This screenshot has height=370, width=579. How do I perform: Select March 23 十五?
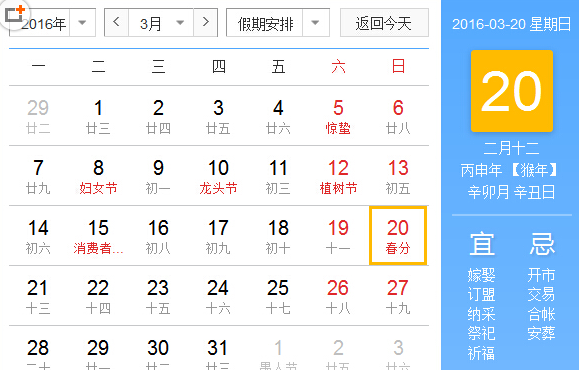point(158,297)
